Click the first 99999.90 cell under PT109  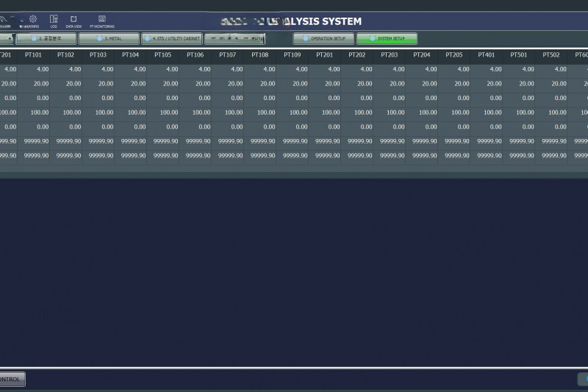click(x=293, y=141)
